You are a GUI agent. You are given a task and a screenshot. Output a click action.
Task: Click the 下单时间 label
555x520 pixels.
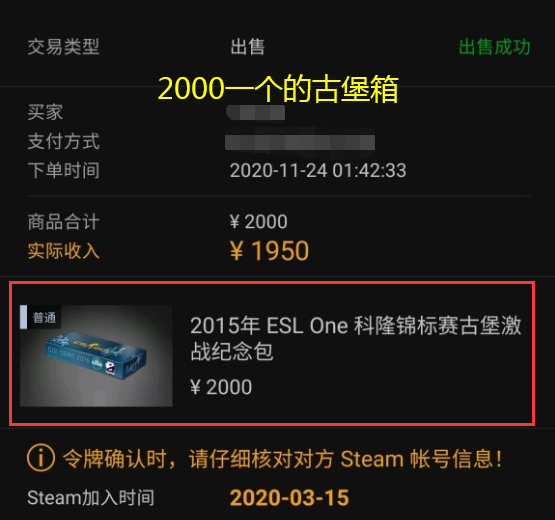(63, 171)
